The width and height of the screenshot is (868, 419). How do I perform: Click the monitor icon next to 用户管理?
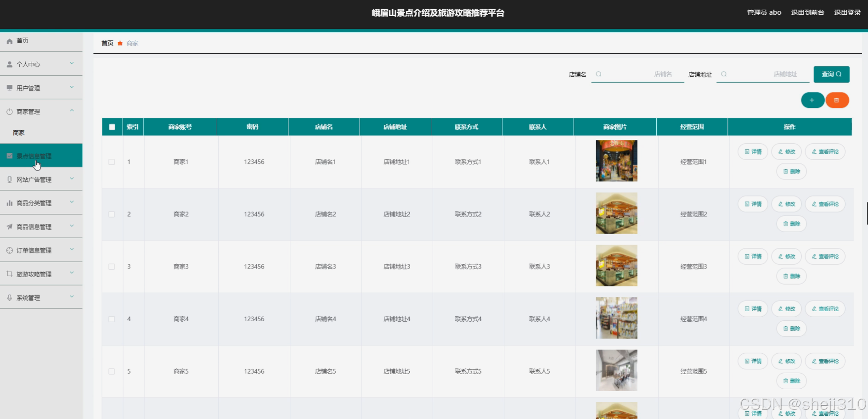click(x=9, y=88)
